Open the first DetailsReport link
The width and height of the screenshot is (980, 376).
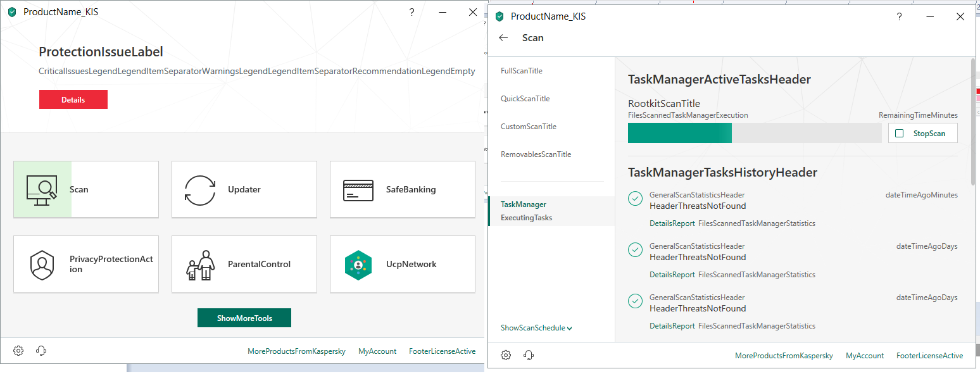pyautogui.click(x=672, y=223)
